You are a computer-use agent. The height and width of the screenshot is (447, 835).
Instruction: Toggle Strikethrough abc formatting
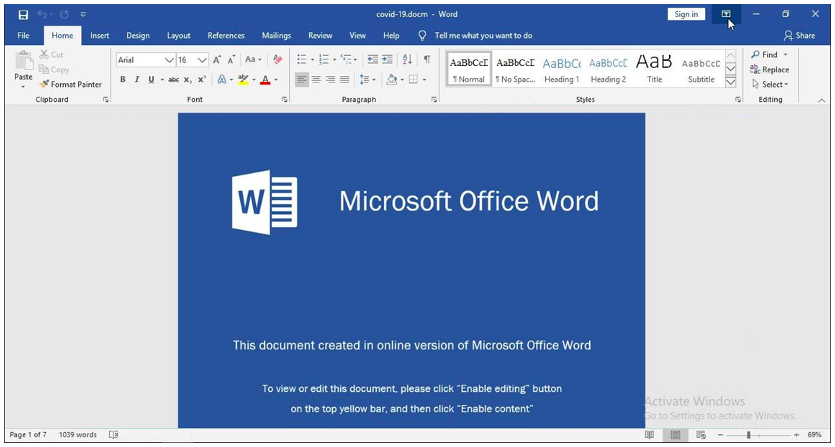[174, 79]
